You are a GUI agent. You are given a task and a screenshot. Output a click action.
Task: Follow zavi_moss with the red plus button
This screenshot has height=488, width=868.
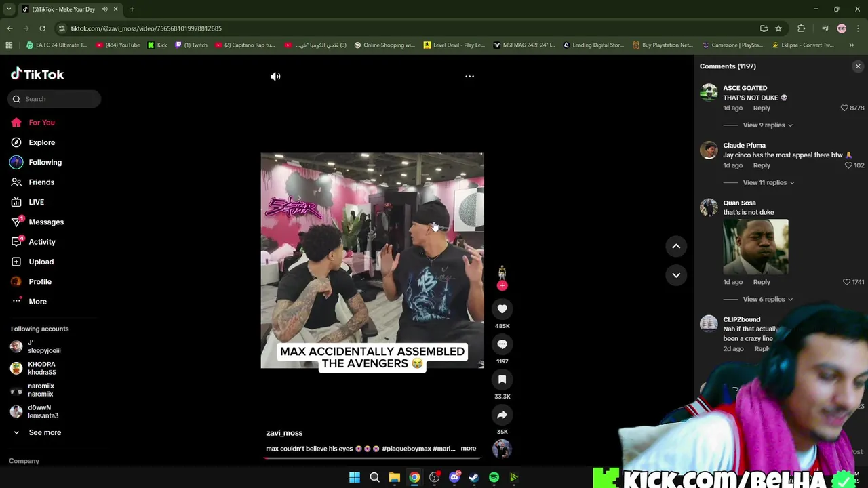502,285
